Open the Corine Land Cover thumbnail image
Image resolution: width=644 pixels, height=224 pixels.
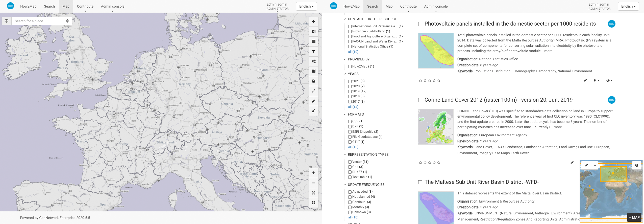pos(436,127)
